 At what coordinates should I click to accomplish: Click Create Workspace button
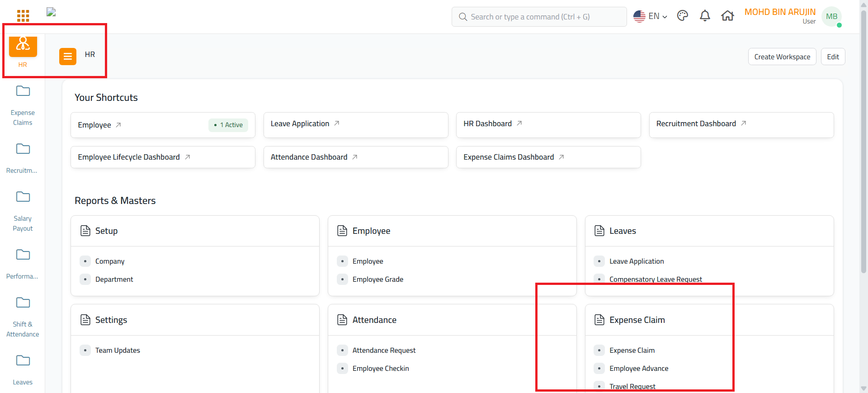click(x=782, y=57)
